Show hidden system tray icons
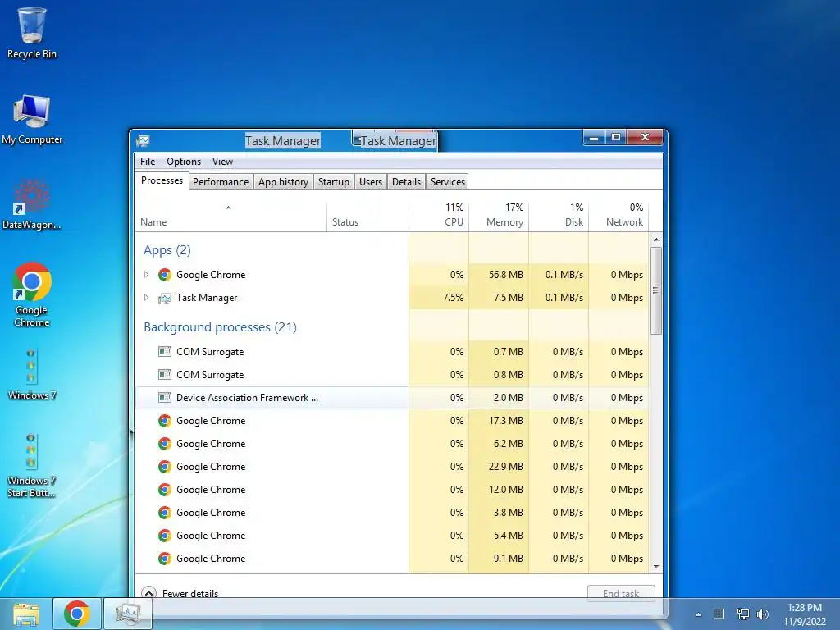Viewport: 840px width, 630px height. [698, 614]
